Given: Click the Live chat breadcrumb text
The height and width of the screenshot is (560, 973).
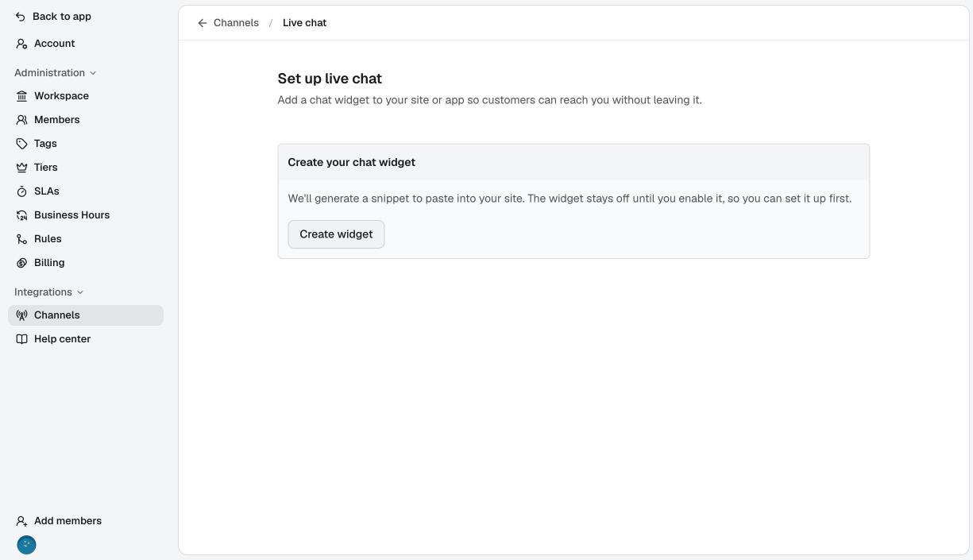Looking at the screenshot, I should (304, 23).
